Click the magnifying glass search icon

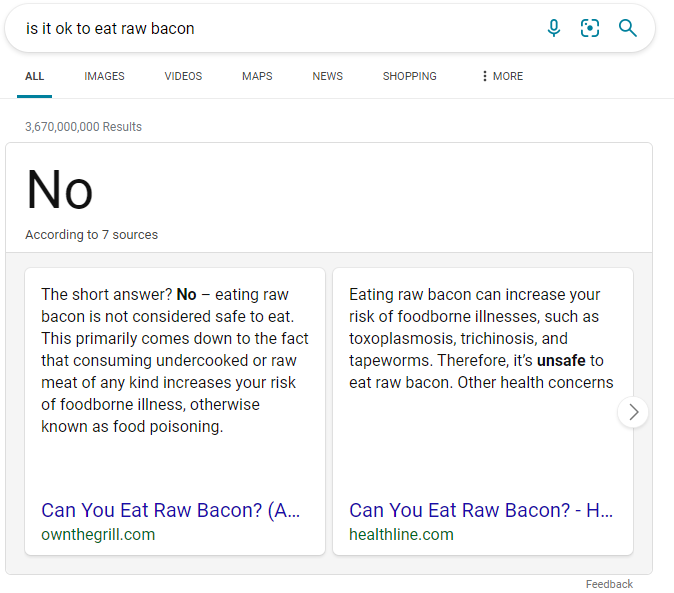click(x=627, y=28)
